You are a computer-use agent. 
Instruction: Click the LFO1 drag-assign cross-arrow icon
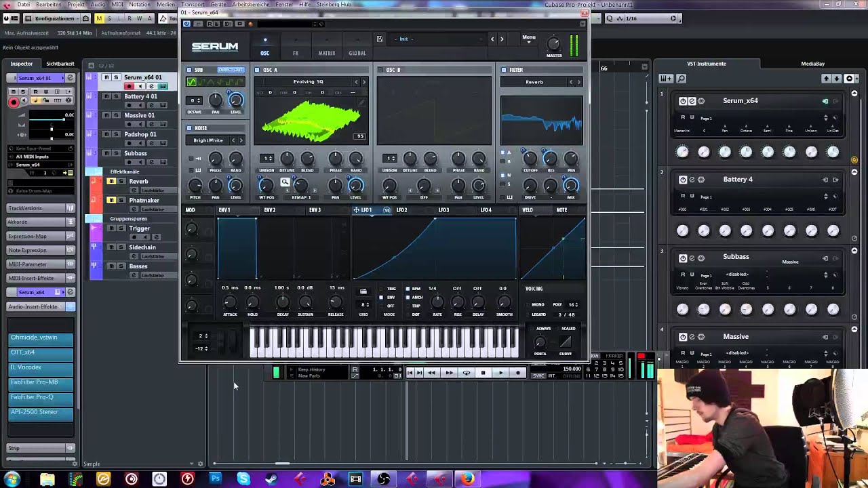pos(357,210)
